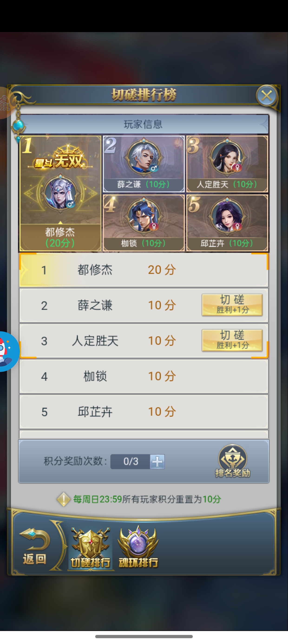Image resolution: width=288 pixels, height=644 pixels.
Task: Select the 枷锁 row in the list
Action: click(x=144, y=376)
